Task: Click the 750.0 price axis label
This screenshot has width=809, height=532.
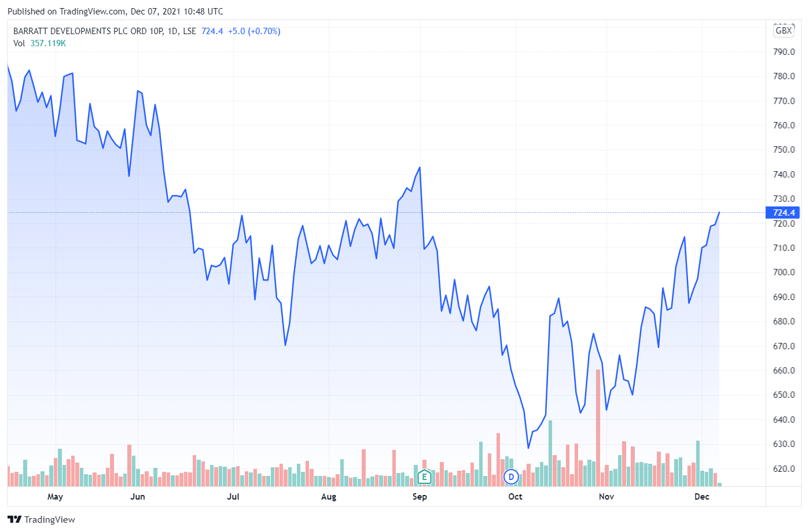Action: point(784,150)
